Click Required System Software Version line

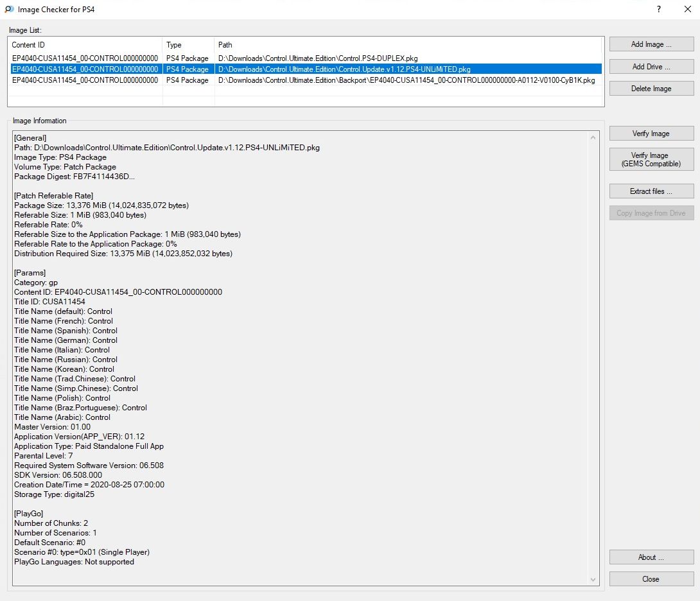[x=89, y=466]
